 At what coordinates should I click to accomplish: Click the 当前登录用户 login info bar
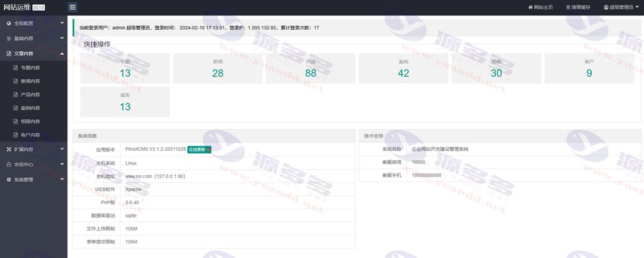(358, 28)
